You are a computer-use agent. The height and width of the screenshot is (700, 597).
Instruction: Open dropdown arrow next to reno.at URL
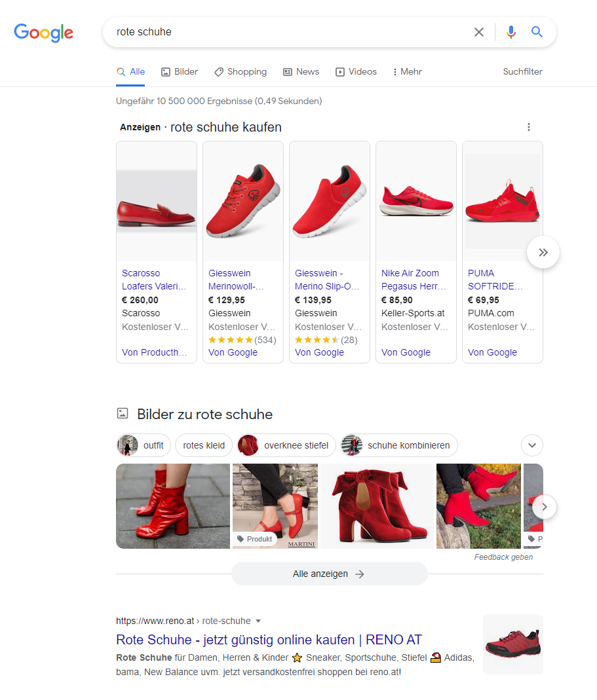point(258,621)
